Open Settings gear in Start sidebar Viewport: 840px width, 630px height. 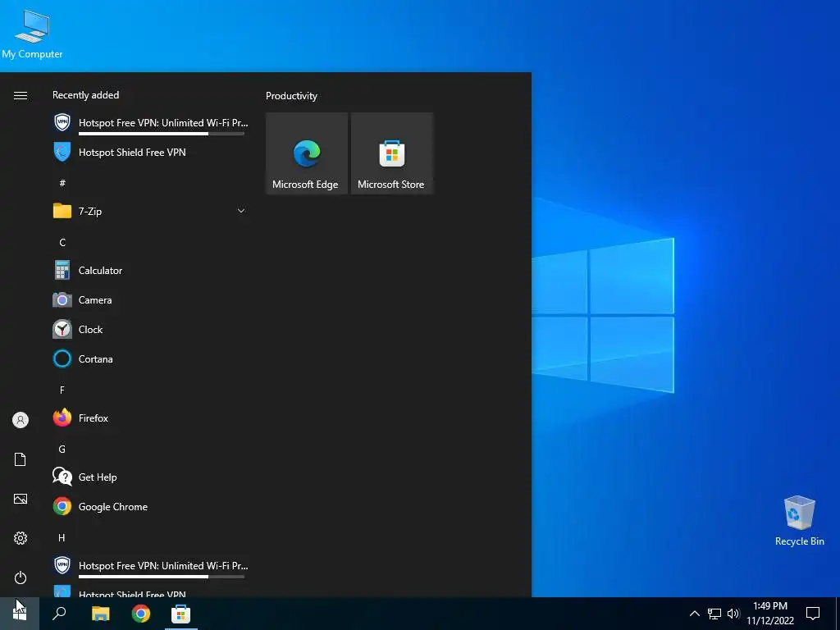click(21, 538)
